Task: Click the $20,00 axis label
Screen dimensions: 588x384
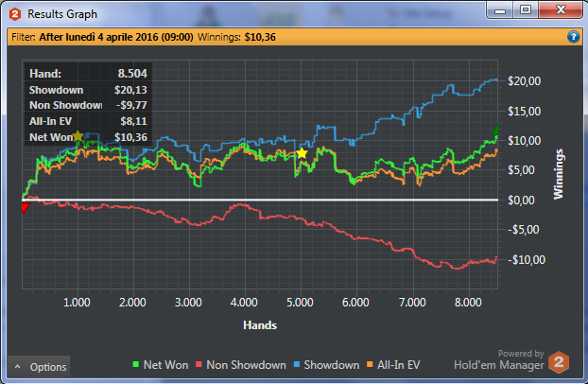Action: tap(524, 81)
